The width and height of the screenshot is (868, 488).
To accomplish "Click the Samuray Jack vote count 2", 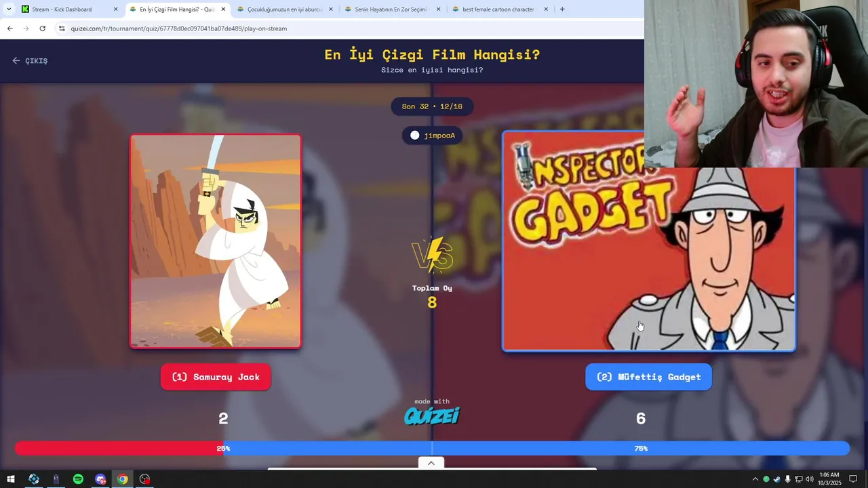I will 223,419.
